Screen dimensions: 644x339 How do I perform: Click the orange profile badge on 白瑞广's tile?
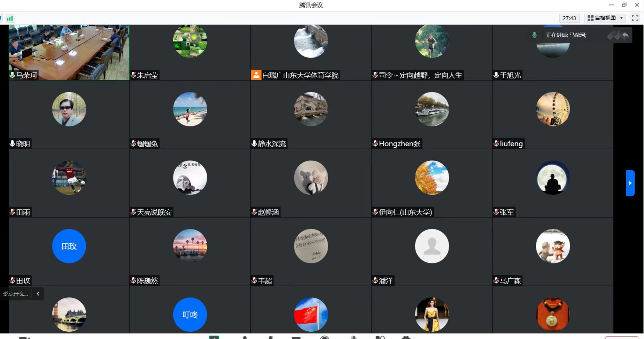[x=256, y=75]
